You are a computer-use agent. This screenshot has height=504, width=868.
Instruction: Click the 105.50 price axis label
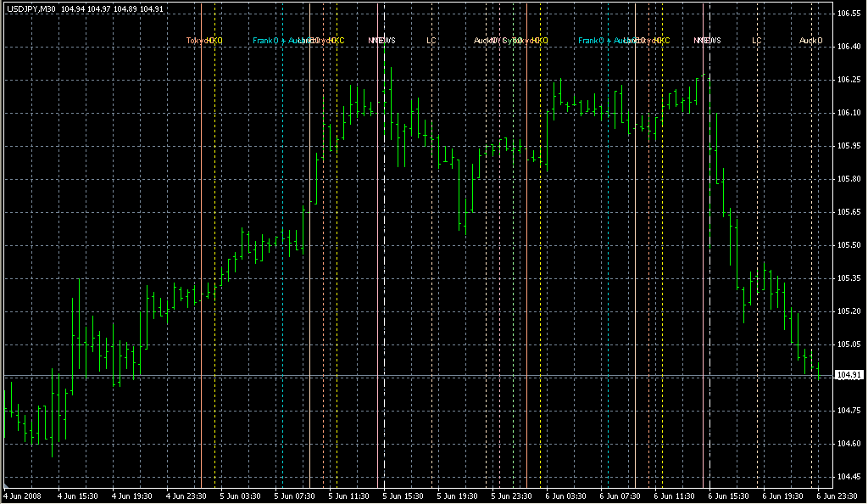click(x=849, y=245)
